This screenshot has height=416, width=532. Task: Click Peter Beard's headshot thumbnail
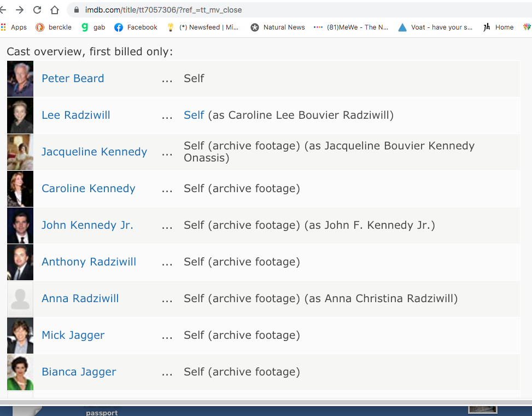pyautogui.click(x=20, y=79)
